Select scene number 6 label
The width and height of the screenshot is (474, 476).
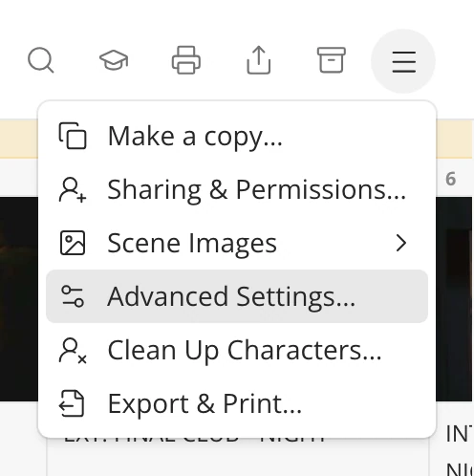click(x=450, y=179)
